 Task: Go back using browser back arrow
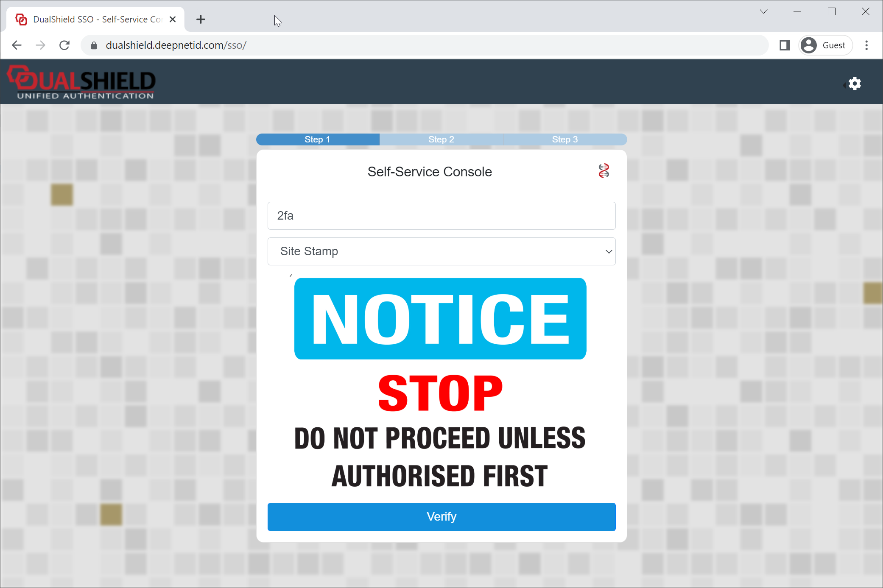click(17, 45)
